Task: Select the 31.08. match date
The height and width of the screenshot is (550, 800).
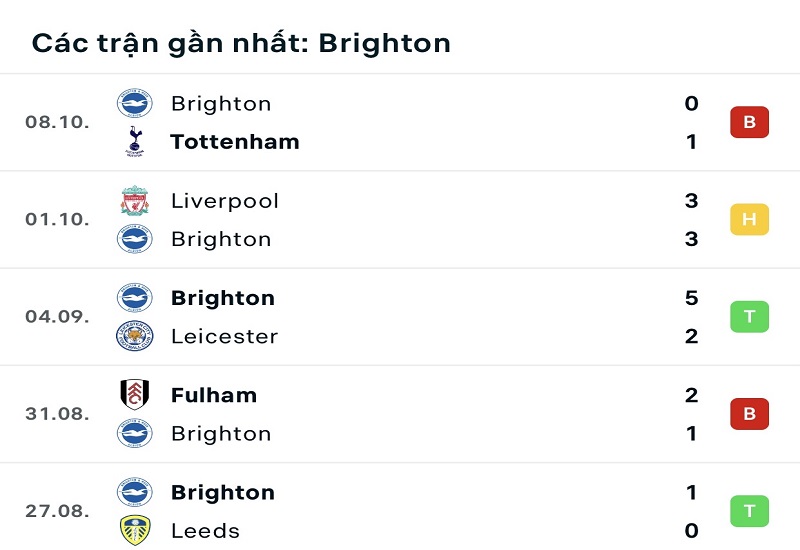Action: (x=57, y=414)
